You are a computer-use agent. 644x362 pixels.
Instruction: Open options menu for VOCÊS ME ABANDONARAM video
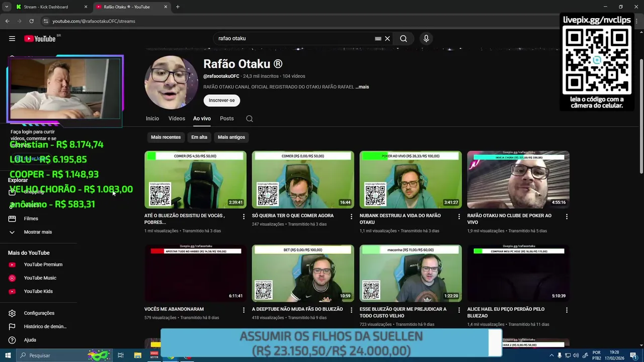244,310
